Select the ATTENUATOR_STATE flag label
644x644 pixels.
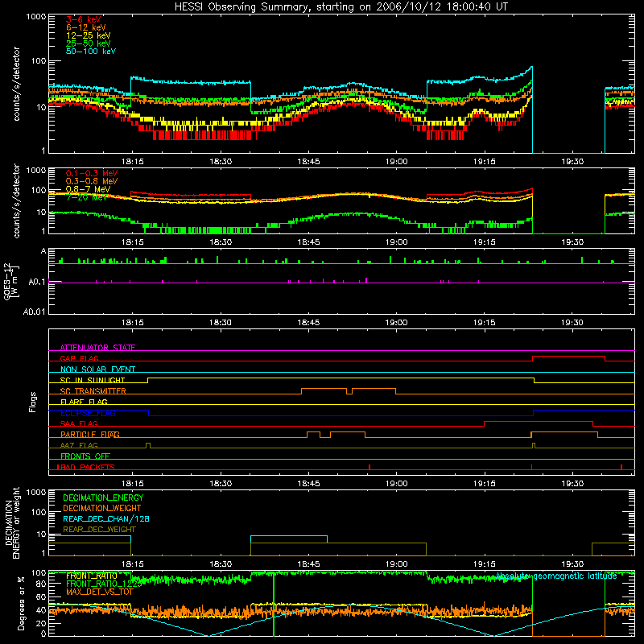[x=97, y=348]
